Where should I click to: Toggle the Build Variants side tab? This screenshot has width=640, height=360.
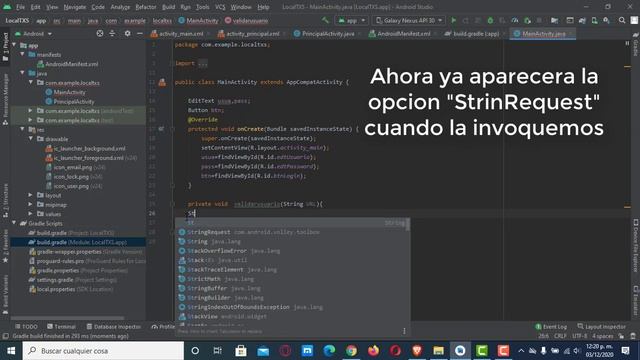pyautogui.click(x=5, y=294)
